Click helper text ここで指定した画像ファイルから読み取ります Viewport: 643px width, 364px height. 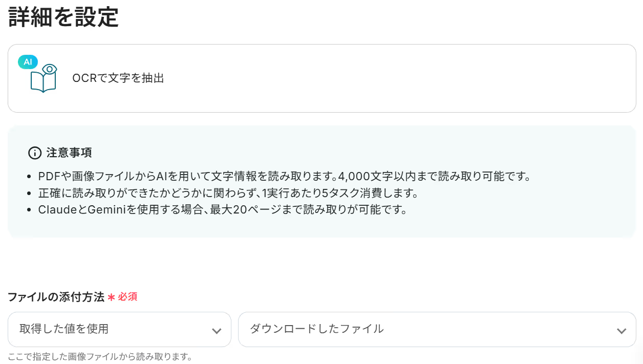(100, 357)
